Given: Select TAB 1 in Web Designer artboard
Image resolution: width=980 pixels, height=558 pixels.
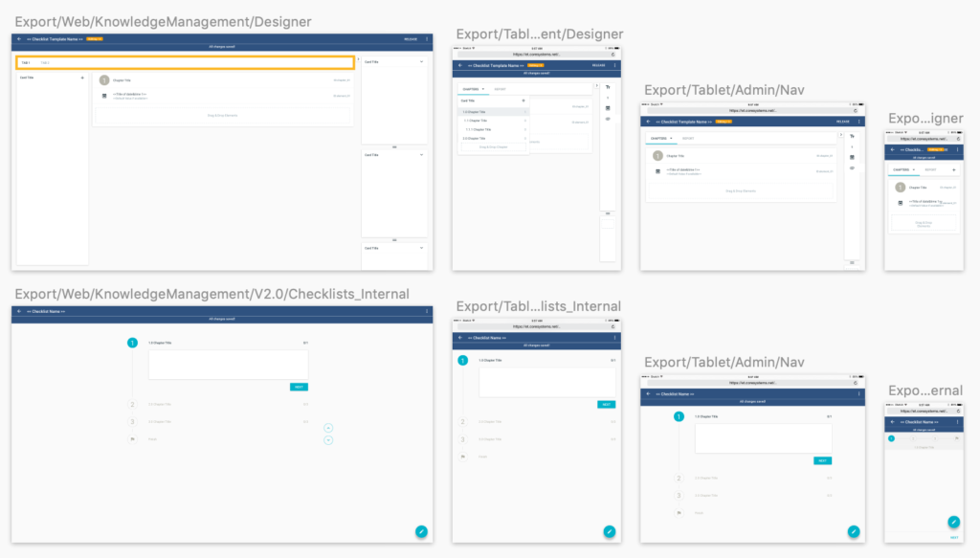Looking at the screenshot, I should click(x=26, y=63).
